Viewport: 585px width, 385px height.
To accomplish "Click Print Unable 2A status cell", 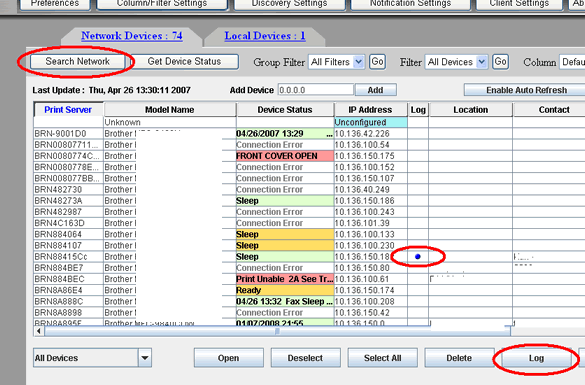I will [285, 279].
